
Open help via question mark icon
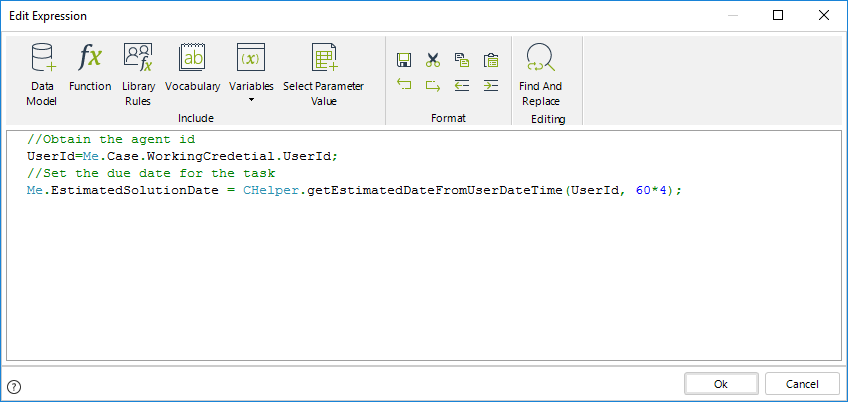(x=14, y=386)
